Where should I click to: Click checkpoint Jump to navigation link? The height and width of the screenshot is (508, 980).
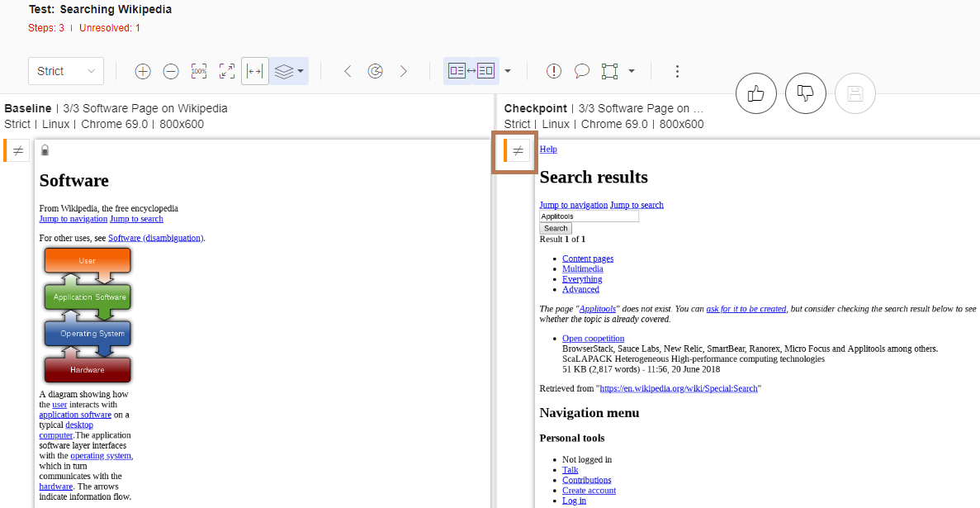point(574,205)
